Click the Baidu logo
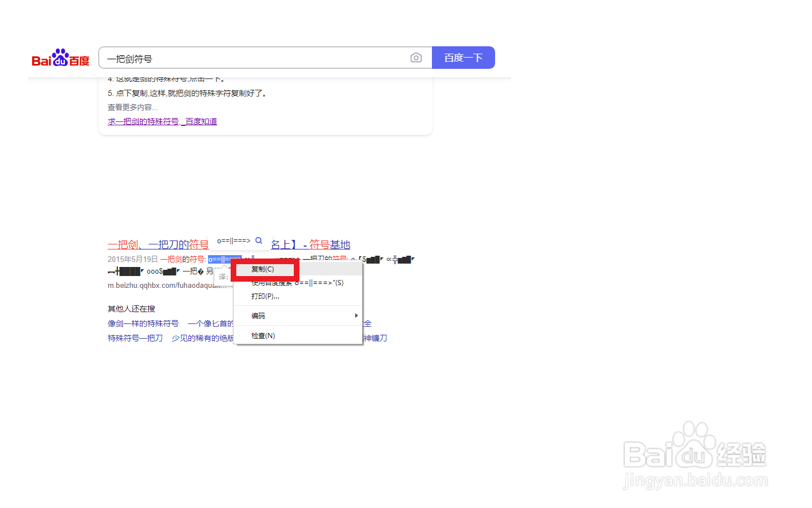 tap(60, 58)
